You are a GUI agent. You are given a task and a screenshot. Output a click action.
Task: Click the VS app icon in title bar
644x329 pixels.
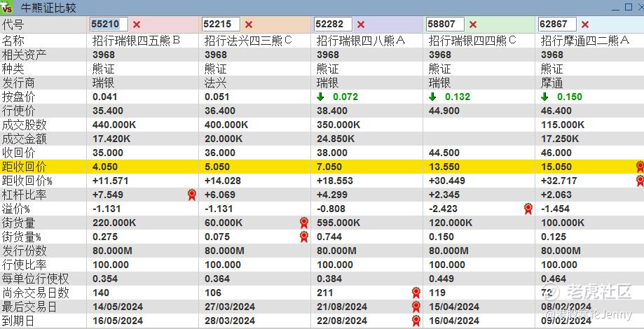pos(6,8)
